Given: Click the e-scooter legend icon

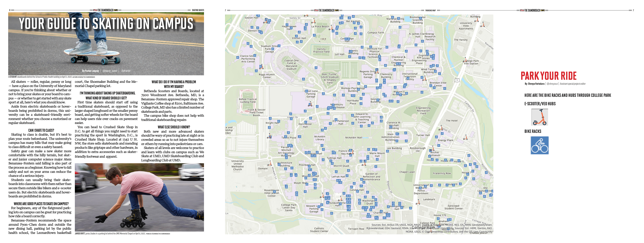Looking at the screenshot, I should pyautogui.click(x=539, y=117).
